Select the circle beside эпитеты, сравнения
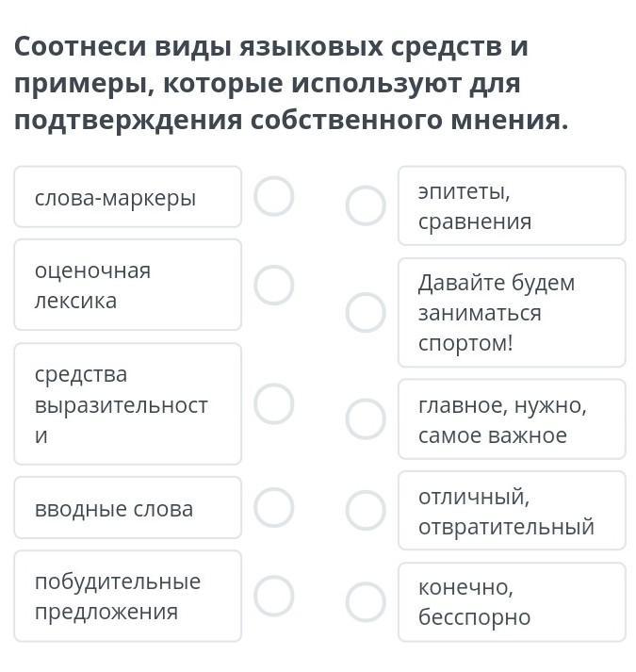636x672 pixels. tap(366, 205)
